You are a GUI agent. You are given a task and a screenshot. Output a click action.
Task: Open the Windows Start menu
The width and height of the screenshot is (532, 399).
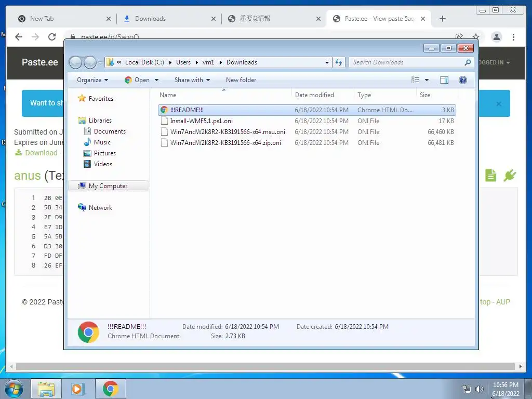click(14, 389)
